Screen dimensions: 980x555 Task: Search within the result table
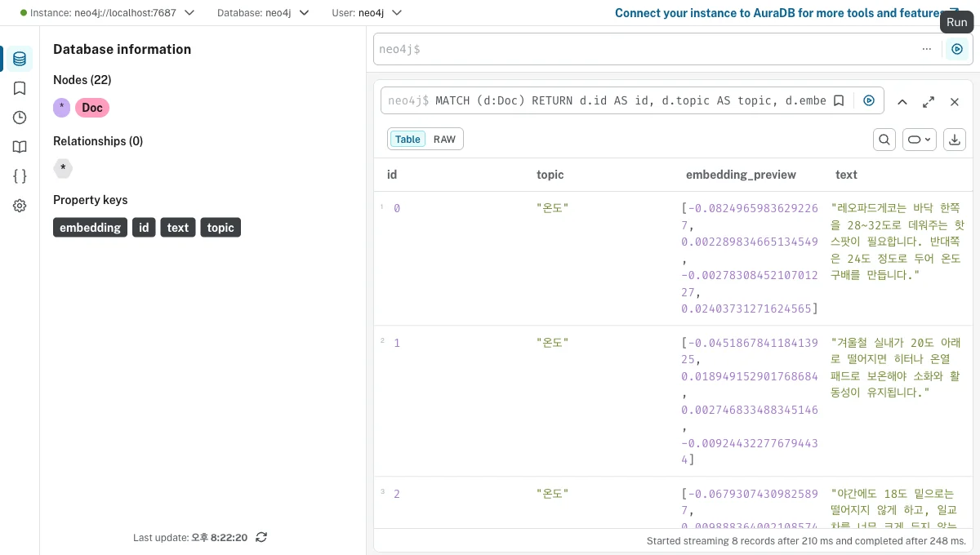click(884, 140)
